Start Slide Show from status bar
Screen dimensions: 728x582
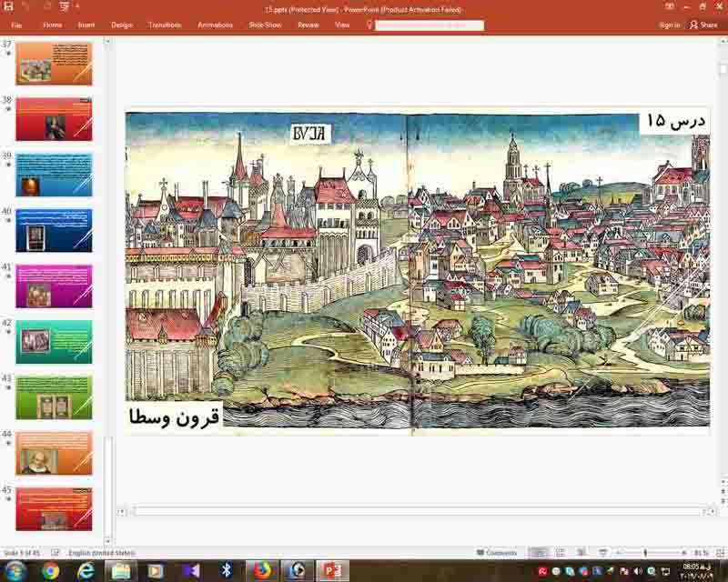coord(602,553)
